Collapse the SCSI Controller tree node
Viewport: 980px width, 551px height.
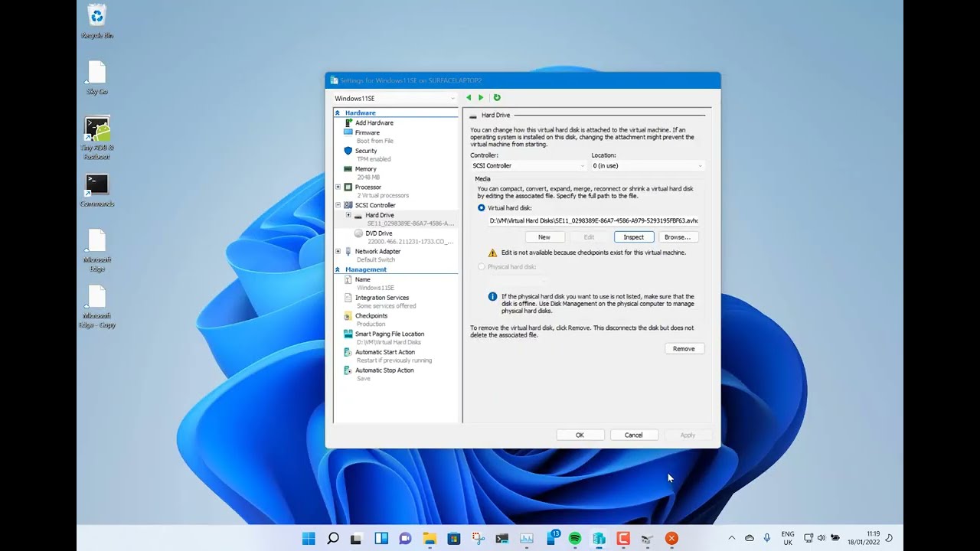pyautogui.click(x=338, y=205)
